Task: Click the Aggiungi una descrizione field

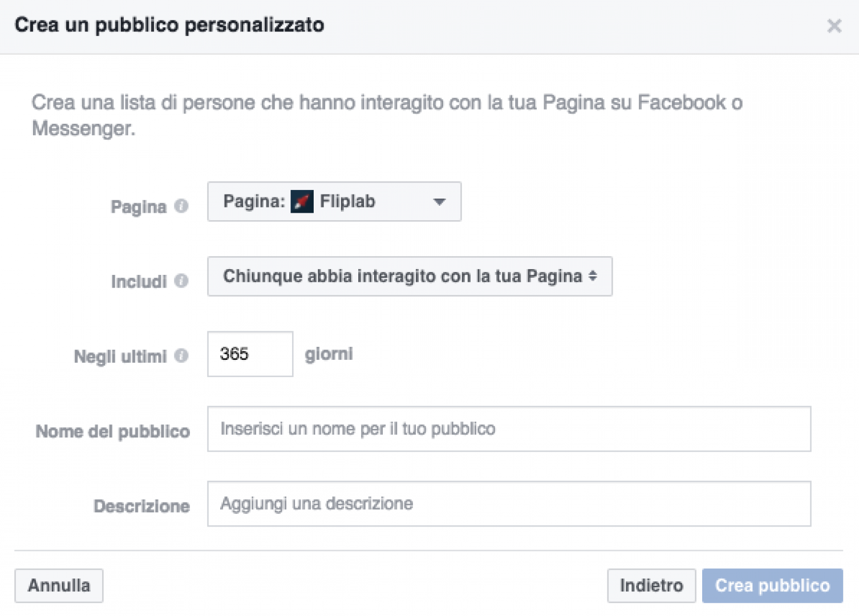Action: [509, 504]
